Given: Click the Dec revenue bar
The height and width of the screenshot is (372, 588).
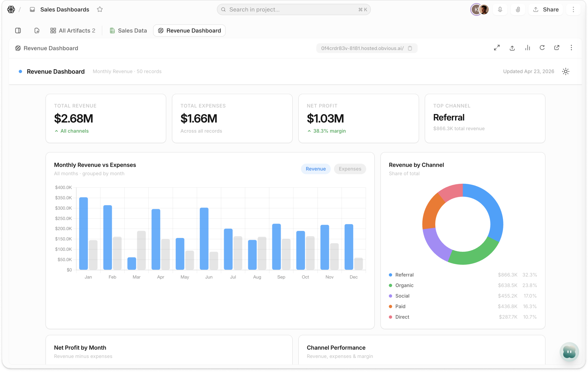Looking at the screenshot, I should click(349, 247).
